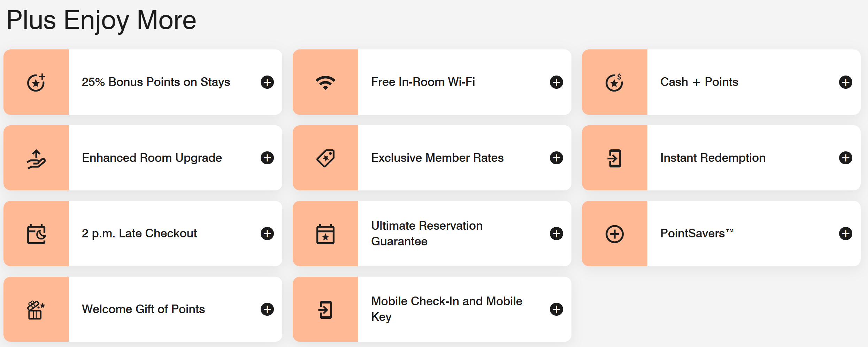Expand the 25% Bonus Points on Stays card
Viewport: 868px width, 347px height.
[267, 82]
